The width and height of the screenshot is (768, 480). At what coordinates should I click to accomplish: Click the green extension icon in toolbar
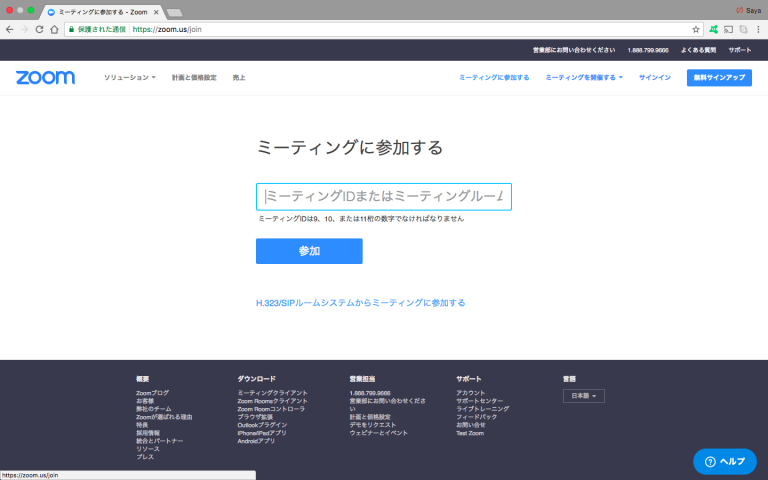(714, 29)
